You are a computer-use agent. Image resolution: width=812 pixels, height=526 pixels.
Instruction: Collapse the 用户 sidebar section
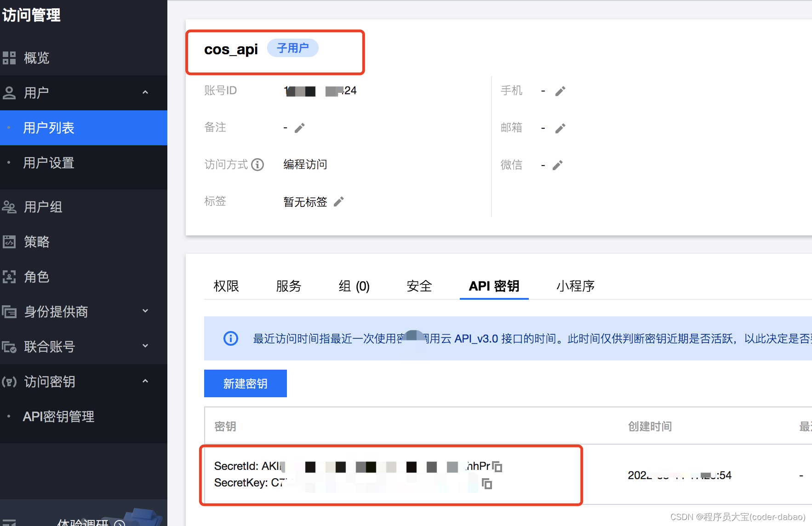pos(145,92)
